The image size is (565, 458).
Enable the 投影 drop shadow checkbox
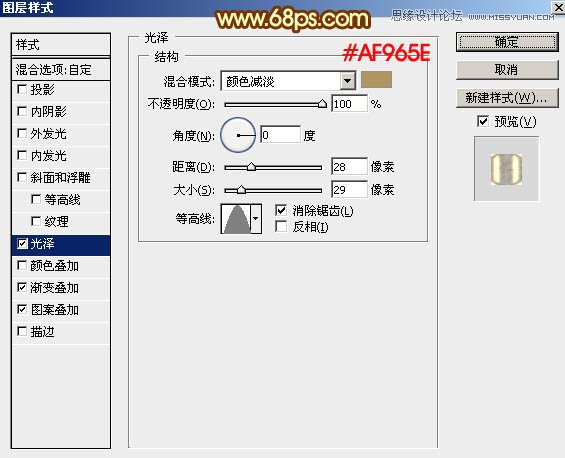(x=22, y=89)
